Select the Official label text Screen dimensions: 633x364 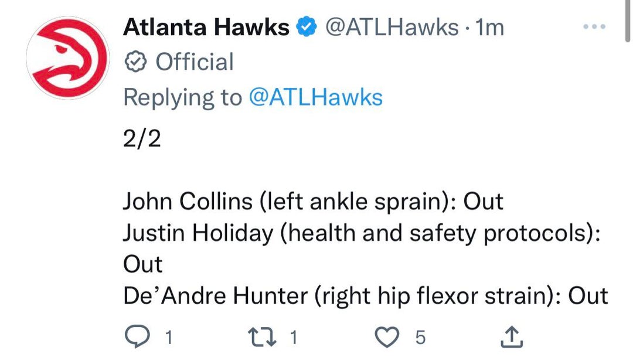coord(194,62)
